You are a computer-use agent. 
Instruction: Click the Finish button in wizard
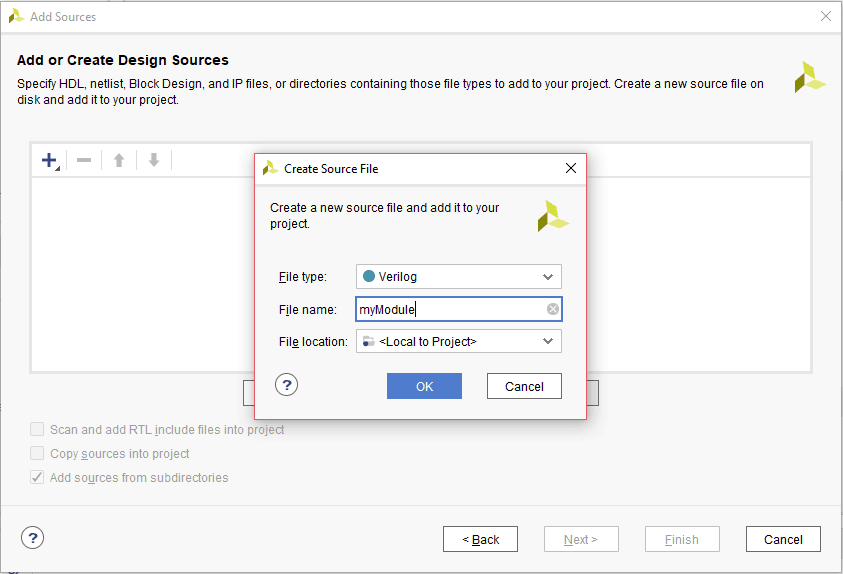pyautogui.click(x=682, y=539)
